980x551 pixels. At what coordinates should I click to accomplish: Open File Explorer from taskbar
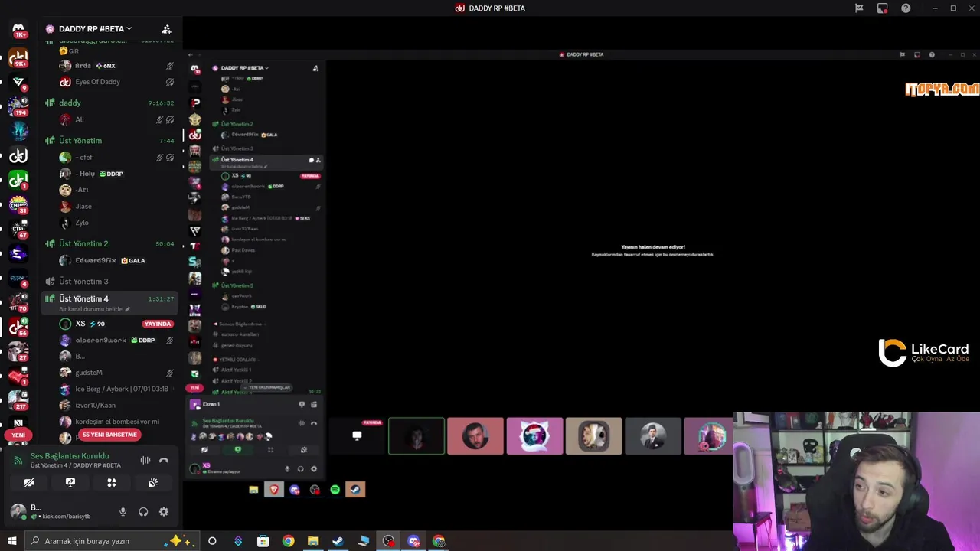[x=313, y=541]
